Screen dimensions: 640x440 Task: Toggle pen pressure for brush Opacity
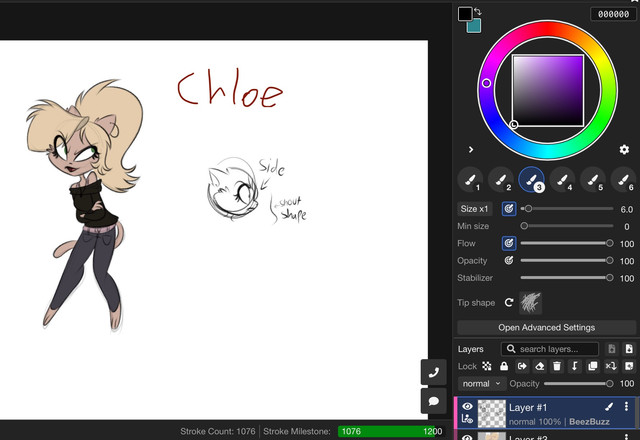point(509,260)
